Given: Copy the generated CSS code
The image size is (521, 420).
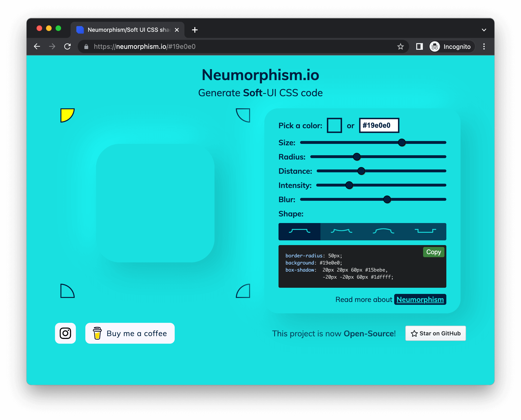Looking at the screenshot, I should click(433, 252).
